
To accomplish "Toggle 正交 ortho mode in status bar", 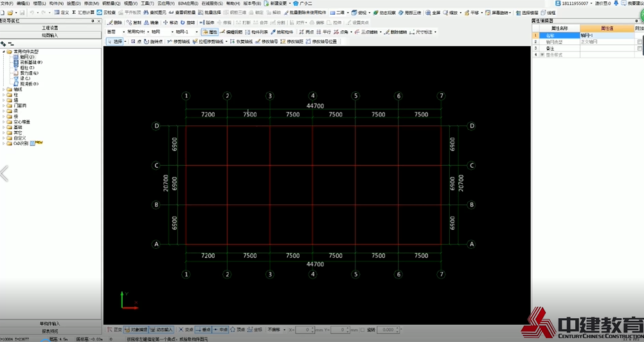I will tap(114, 330).
